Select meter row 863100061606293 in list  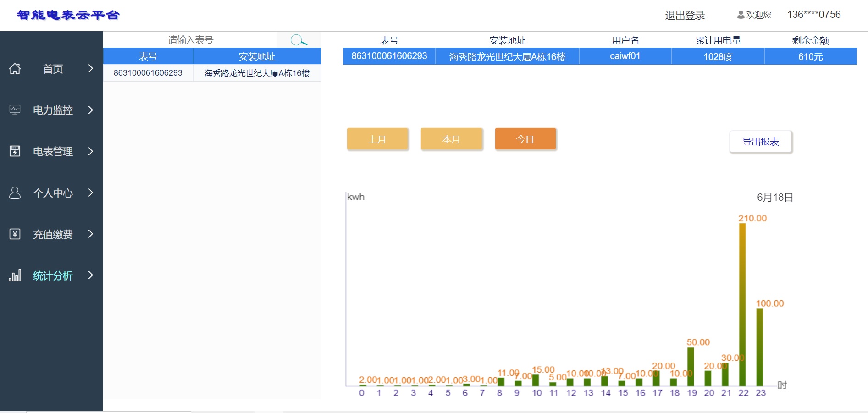click(x=212, y=73)
